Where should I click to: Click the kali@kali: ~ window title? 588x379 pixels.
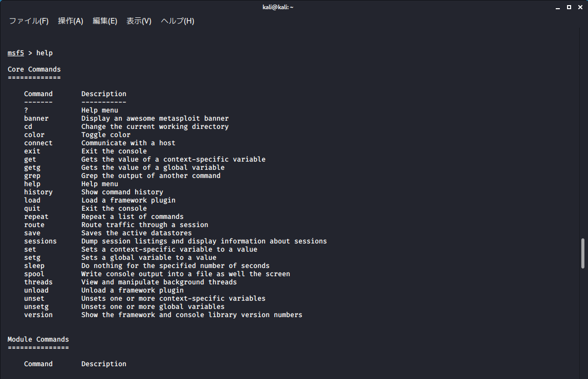278,7
